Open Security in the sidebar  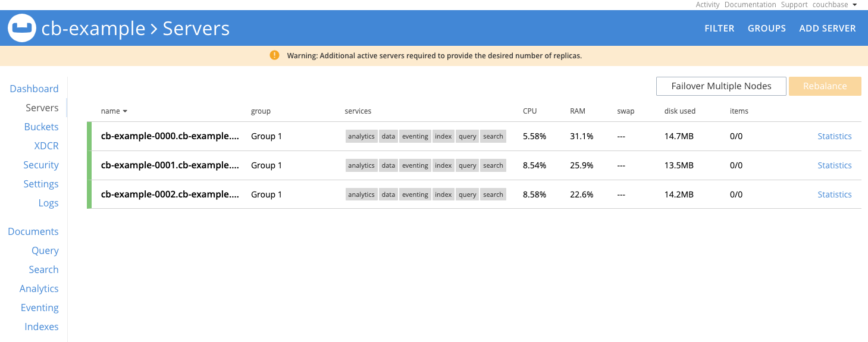pos(41,165)
